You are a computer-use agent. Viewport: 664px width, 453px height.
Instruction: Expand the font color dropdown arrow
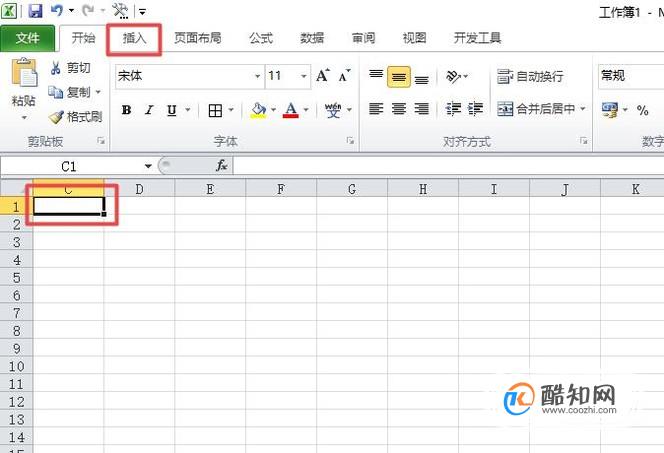[x=306, y=110]
